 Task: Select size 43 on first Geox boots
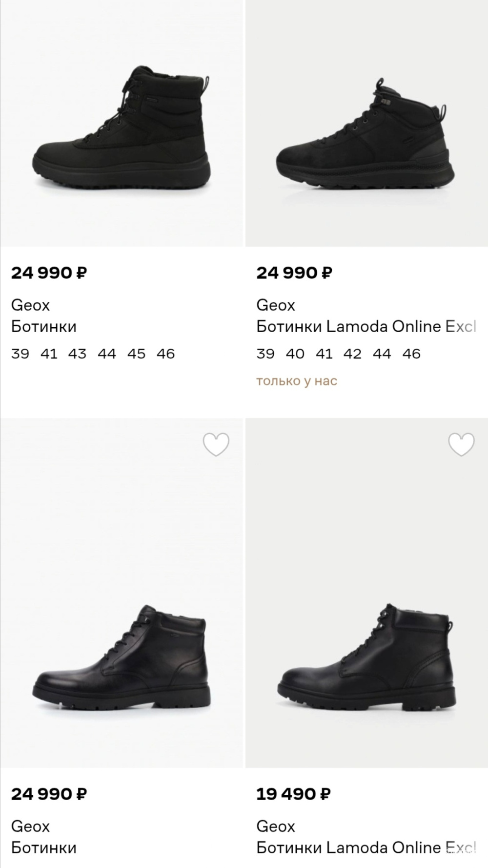tap(77, 354)
